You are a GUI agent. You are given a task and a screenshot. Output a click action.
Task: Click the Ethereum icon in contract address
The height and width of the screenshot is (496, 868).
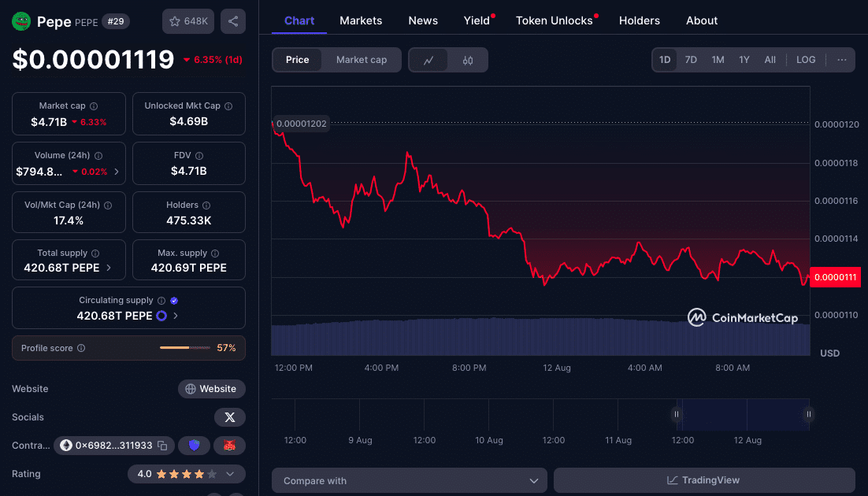pos(66,446)
